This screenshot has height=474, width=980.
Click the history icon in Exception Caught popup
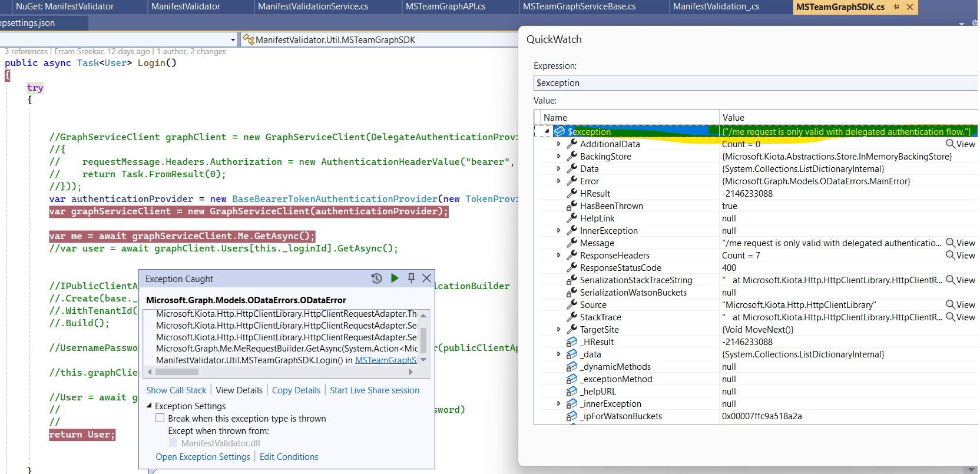(x=377, y=279)
